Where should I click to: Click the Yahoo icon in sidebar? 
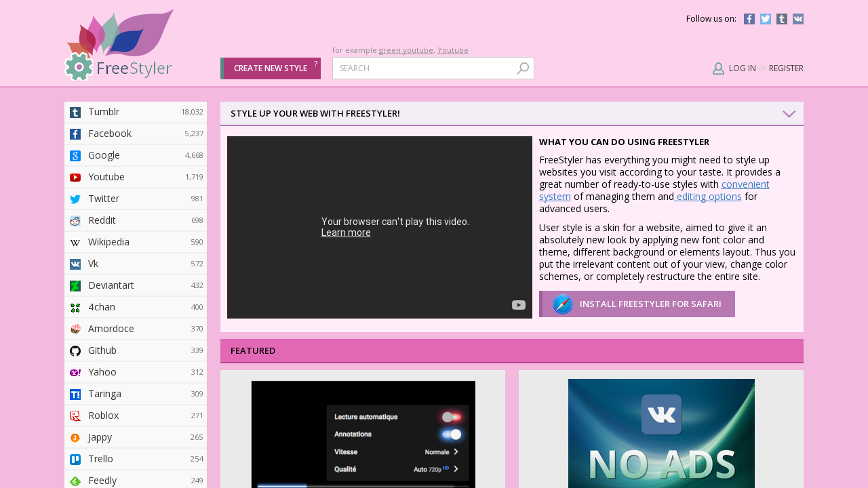75,373
